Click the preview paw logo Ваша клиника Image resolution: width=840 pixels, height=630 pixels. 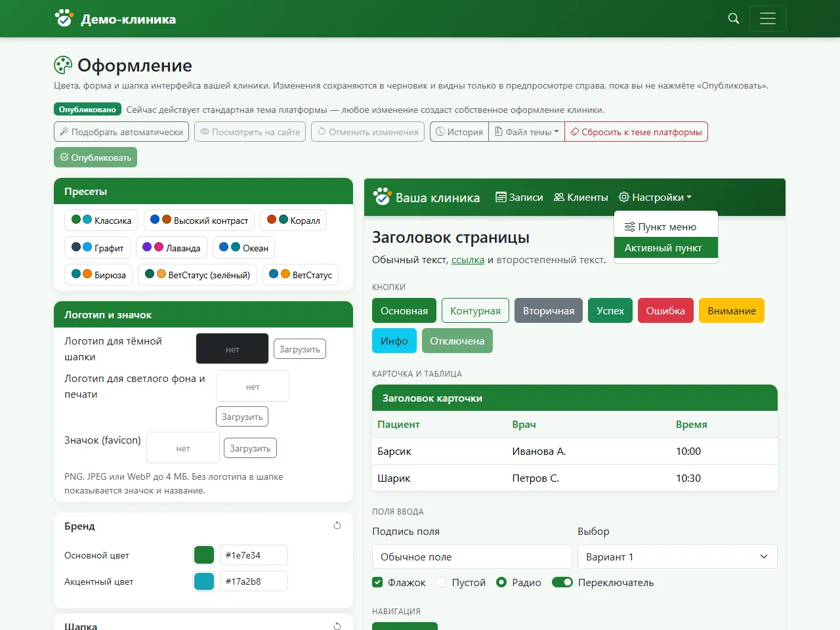(381, 197)
